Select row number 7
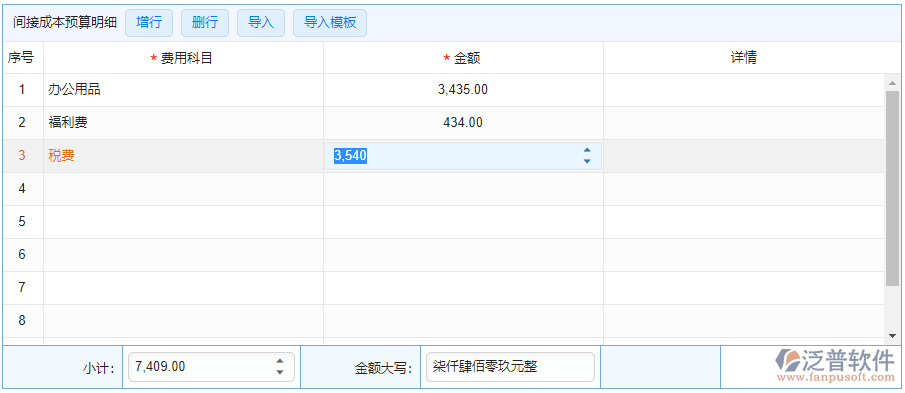 [x=22, y=287]
